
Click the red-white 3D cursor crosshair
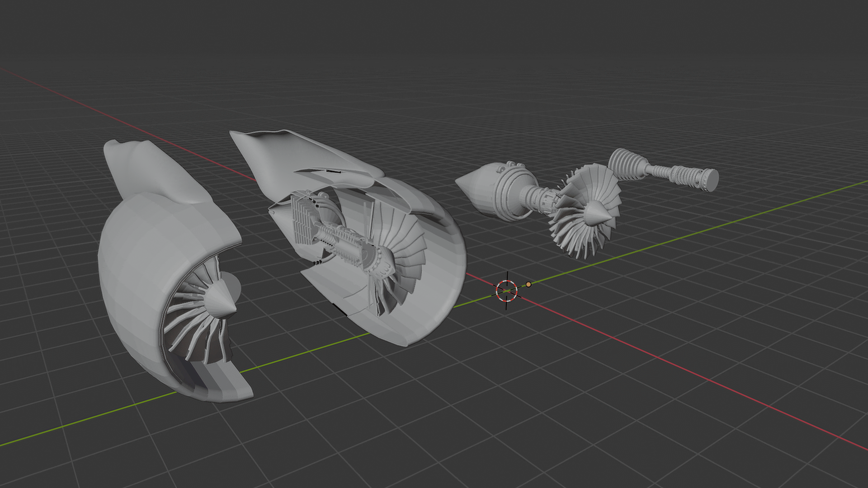(x=506, y=291)
